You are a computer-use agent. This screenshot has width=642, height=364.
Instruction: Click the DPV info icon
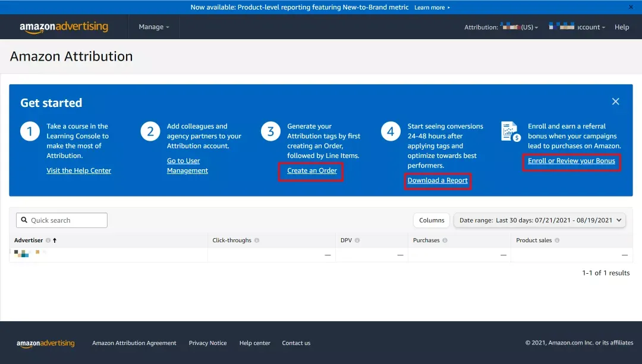point(357,240)
